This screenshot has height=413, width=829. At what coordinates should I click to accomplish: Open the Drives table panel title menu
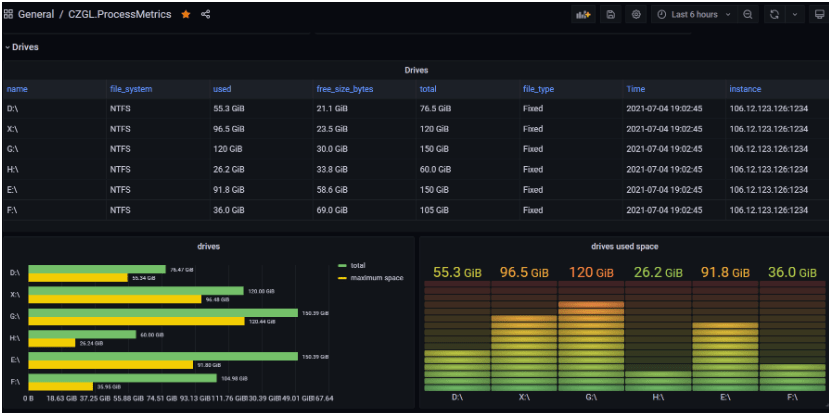(416, 70)
